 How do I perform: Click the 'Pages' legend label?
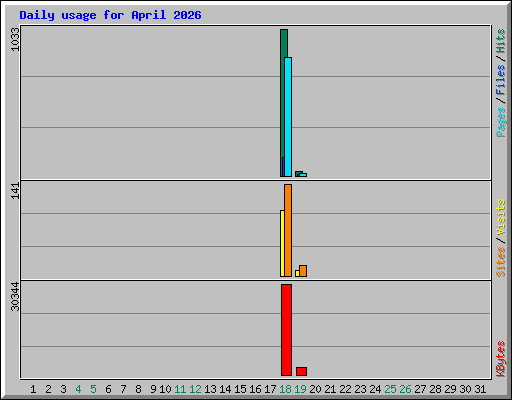500,122
